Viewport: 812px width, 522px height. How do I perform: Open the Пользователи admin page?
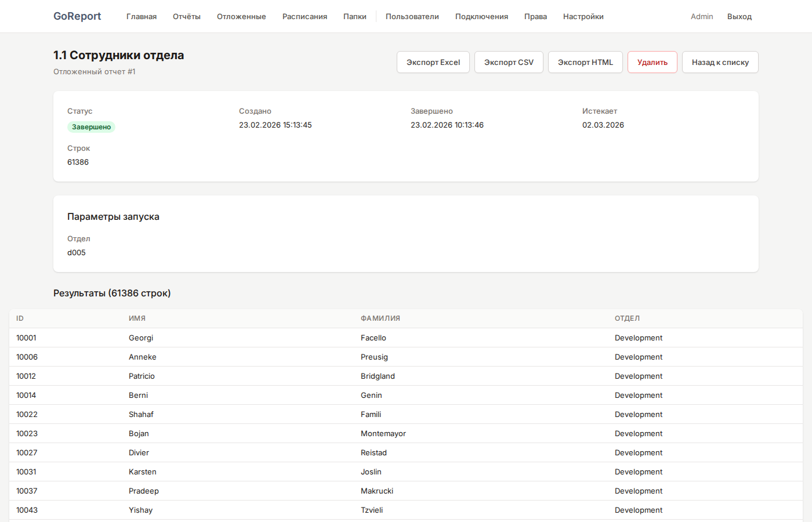pos(412,17)
